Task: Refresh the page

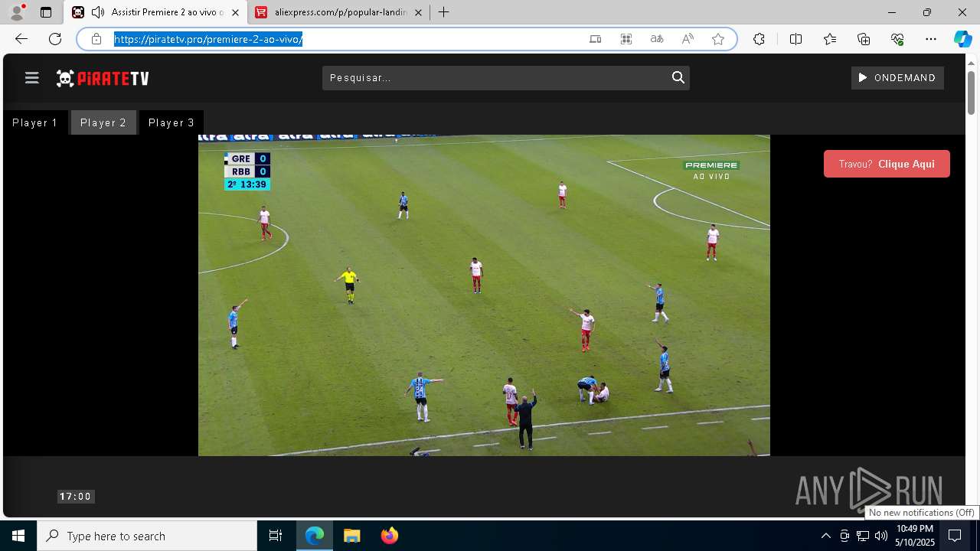Action: tap(55, 39)
